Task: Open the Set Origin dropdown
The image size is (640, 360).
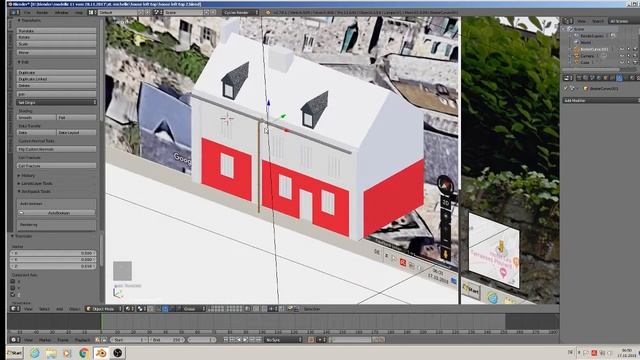Action: [x=56, y=102]
